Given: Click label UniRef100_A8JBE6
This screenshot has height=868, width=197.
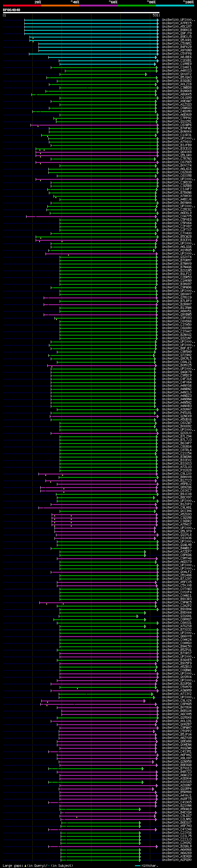Looking at the screenshot, I should coord(177,57).
